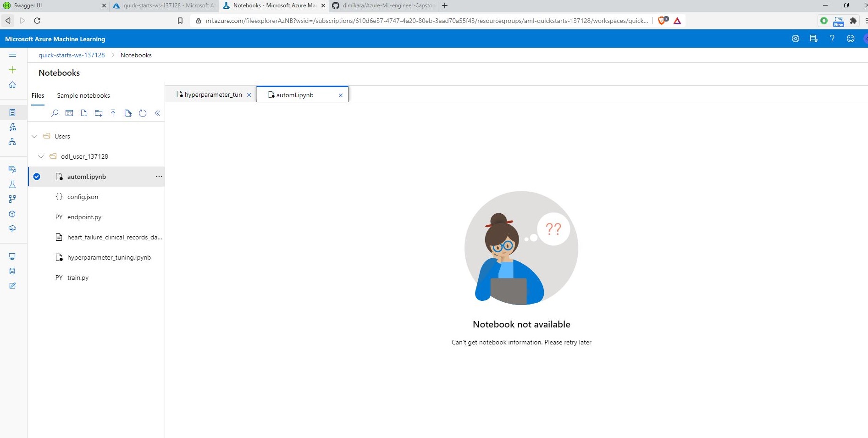Click the browser address bar URL
Image resolution: width=868 pixels, height=438 pixels.
(426, 21)
